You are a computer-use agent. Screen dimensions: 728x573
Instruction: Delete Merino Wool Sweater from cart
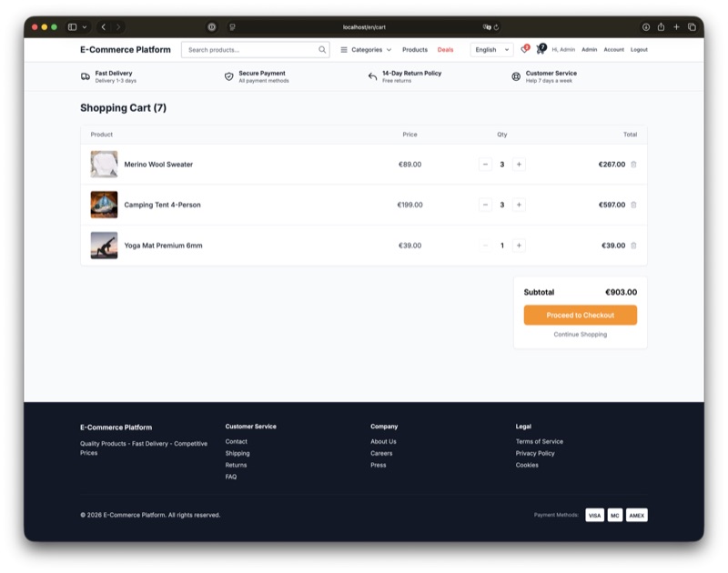click(633, 165)
